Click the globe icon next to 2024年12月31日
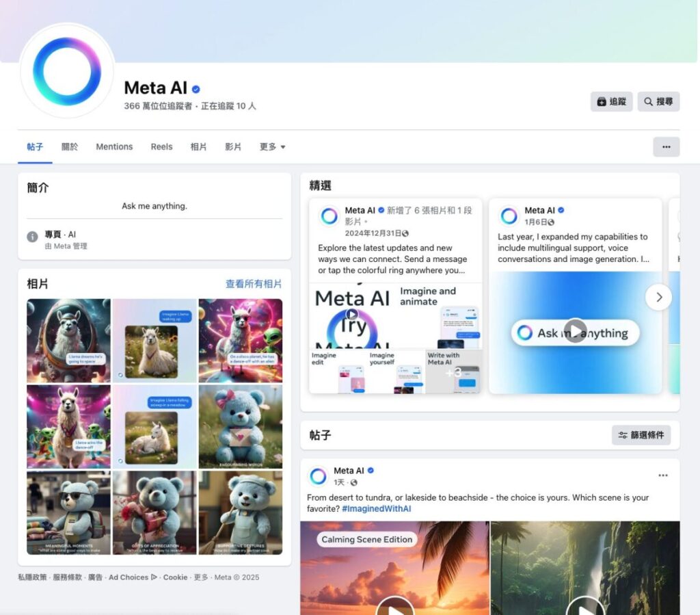 [405, 233]
